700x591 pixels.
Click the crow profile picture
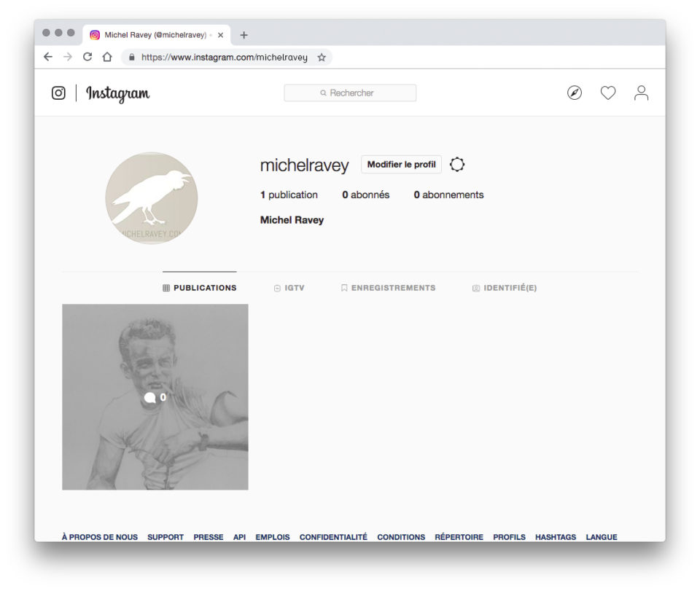[x=152, y=198]
